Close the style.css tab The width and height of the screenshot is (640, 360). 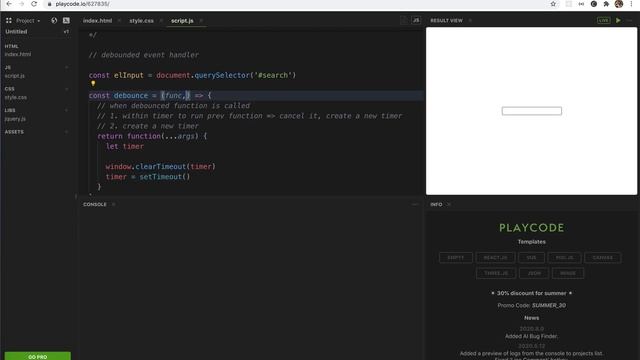pyautogui.click(x=161, y=20)
